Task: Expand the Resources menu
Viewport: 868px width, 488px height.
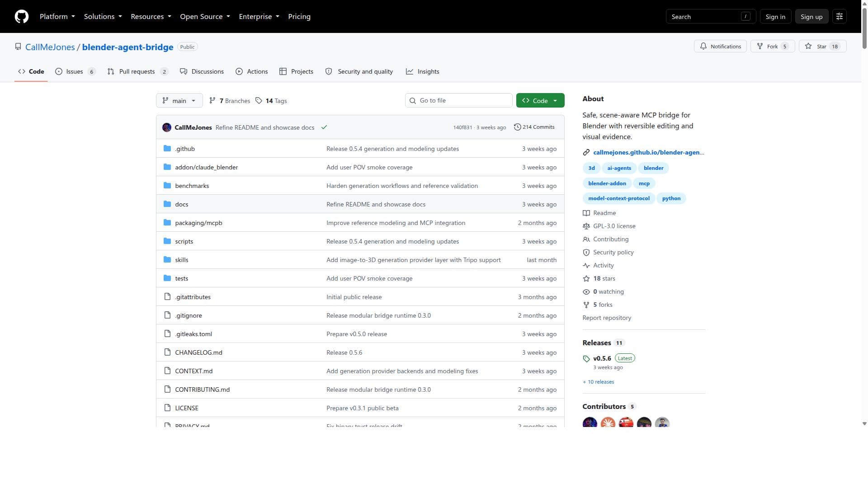Action: [x=151, y=17]
